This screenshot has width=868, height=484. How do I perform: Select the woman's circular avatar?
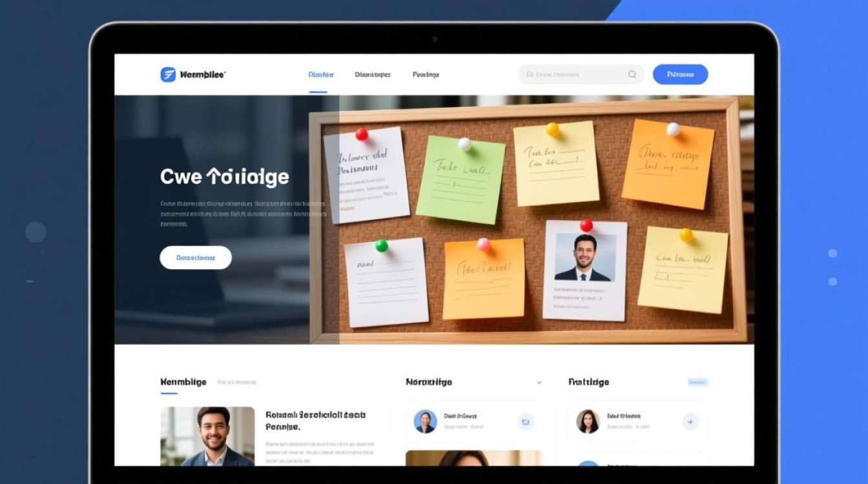pos(588,421)
